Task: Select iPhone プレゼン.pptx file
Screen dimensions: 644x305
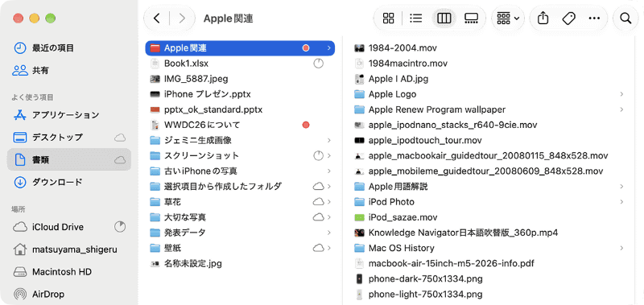Action: pos(240,94)
